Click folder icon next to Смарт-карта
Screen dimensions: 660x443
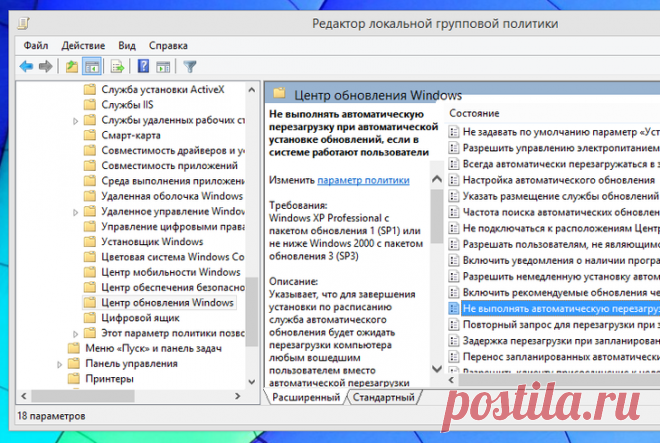coord(90,135)
